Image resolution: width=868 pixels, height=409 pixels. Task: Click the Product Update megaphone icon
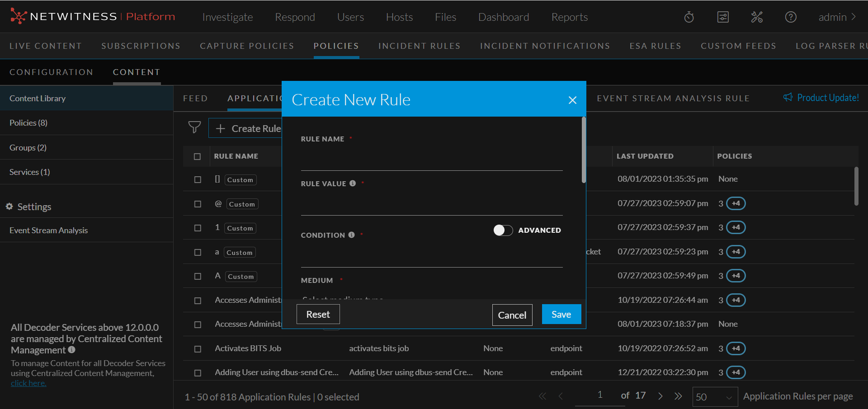coord(788,98)
